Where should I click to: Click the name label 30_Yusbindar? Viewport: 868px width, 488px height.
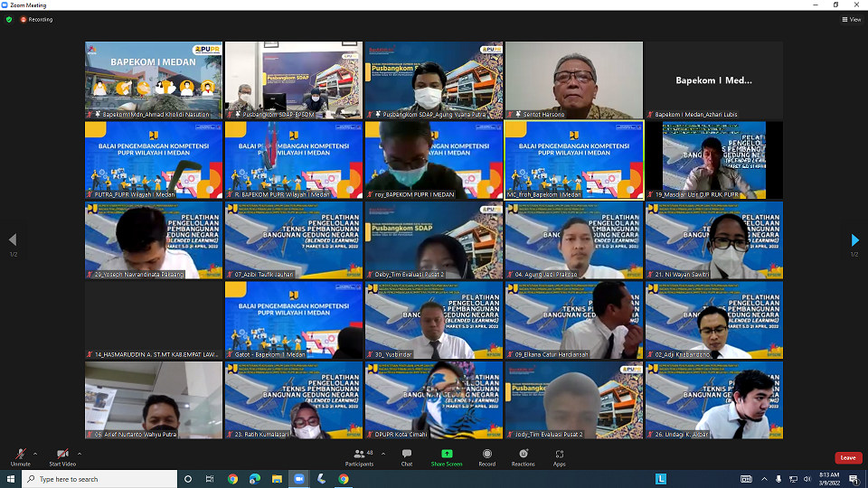(393, 354)
